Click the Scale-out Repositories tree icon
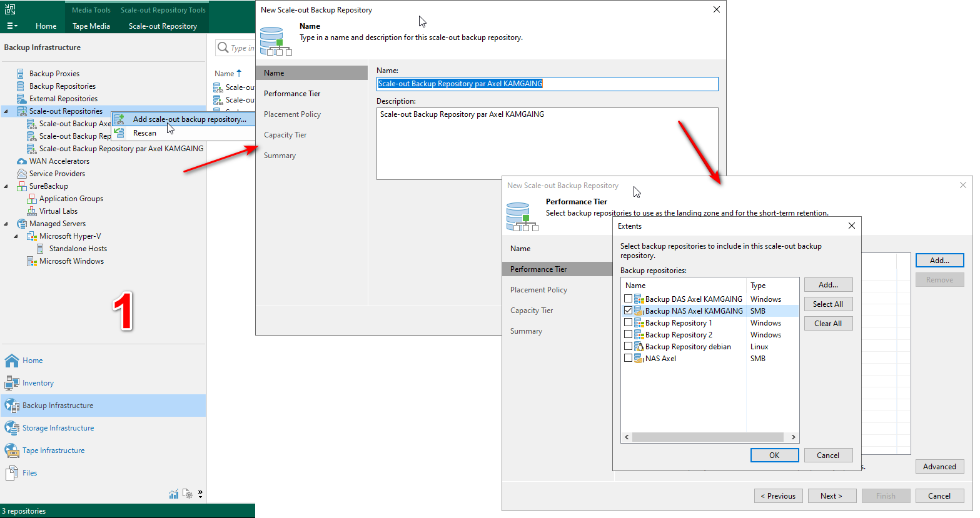Screen dimensions: 980x518 coord(21,111)
